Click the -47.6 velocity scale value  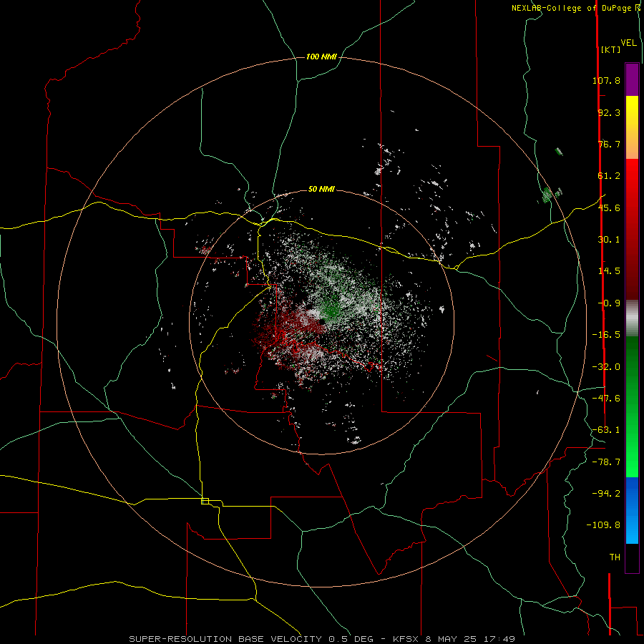tap(606, 399)
